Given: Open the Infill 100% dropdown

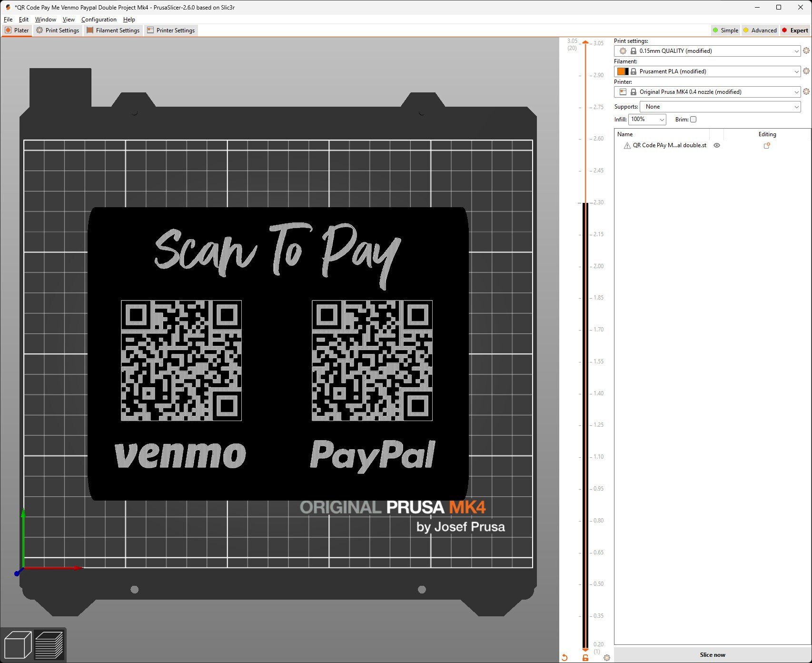Looking at the screenshot, I should click(x=647, y=120).
